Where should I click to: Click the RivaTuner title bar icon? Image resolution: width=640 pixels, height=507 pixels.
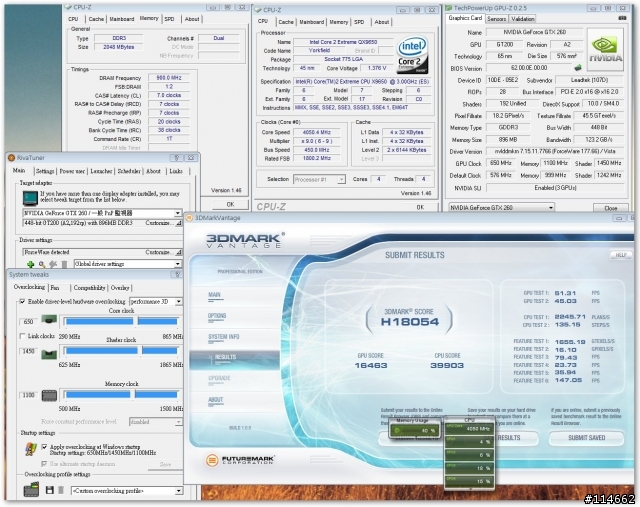tap(11, 158)
